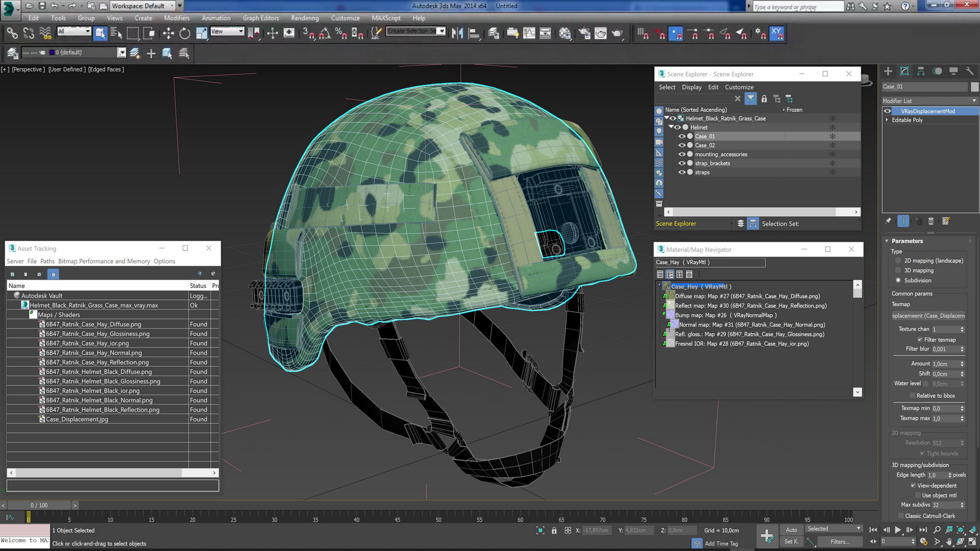Click Case_01 object color swatch
Viewport: 980px width, 551px height.
(x=974, y=87)
